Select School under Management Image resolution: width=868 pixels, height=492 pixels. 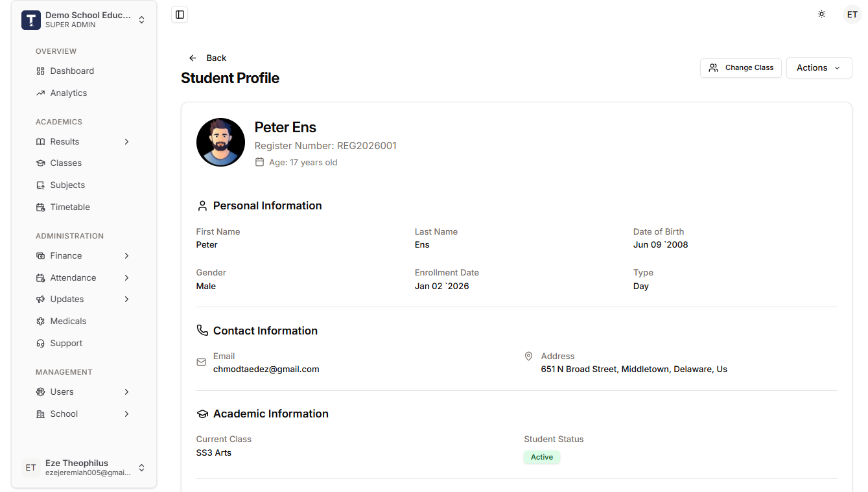point(64,414)
